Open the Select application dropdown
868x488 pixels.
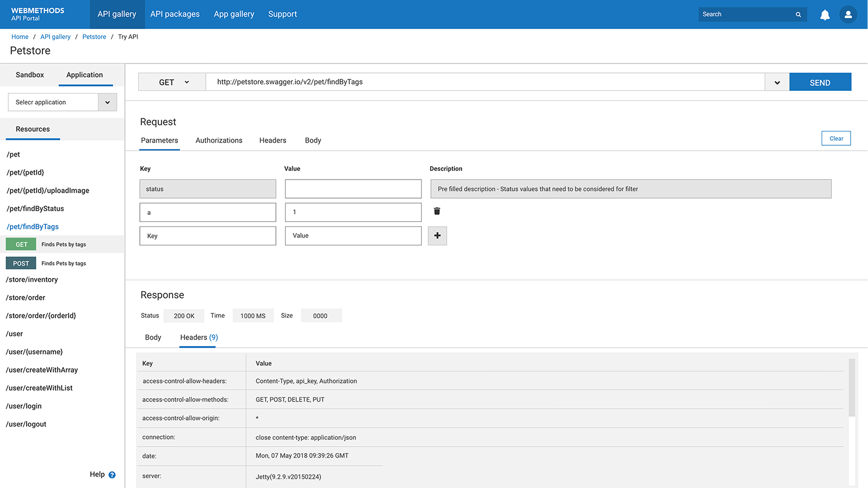click(63, 102)
